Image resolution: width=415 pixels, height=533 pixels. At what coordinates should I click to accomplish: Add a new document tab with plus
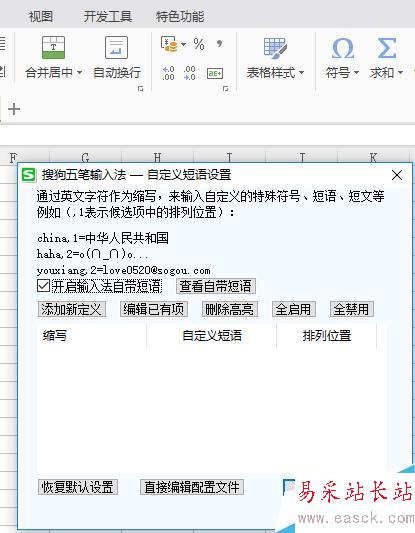click(14, 109)
